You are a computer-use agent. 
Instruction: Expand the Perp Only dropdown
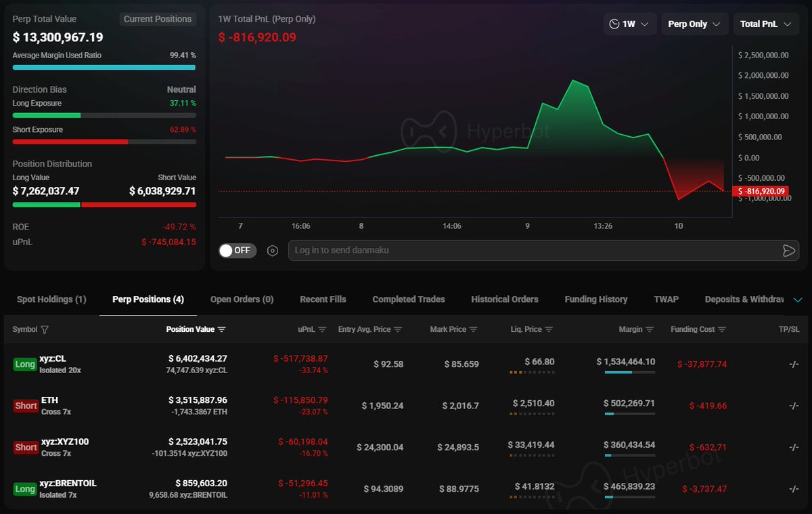[x=694, y=24]
